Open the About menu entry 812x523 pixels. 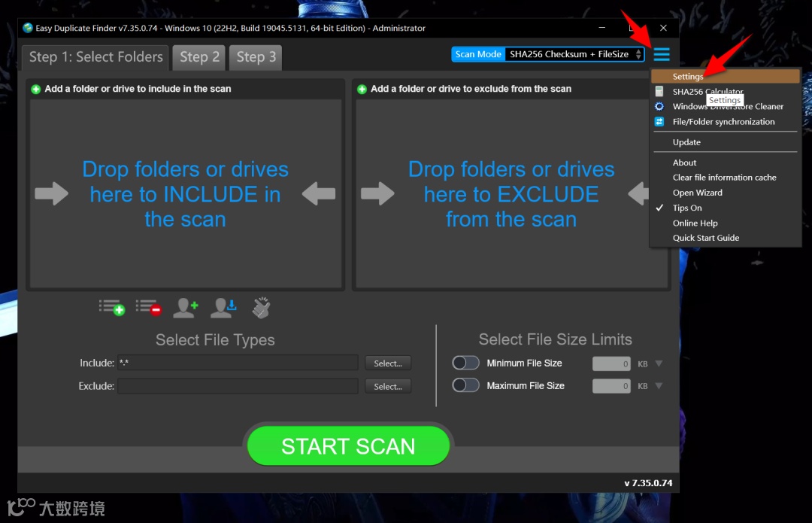pyautogui.click(x=725, y=163)
